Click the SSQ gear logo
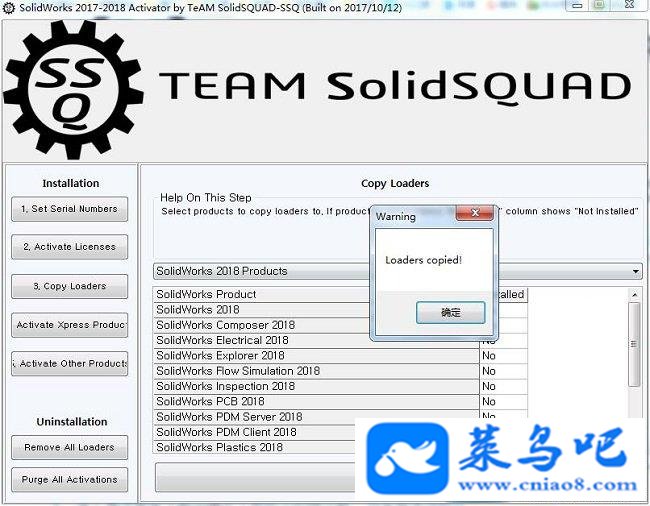This screenshot has width=650, height=506. [x=73, y=90]
